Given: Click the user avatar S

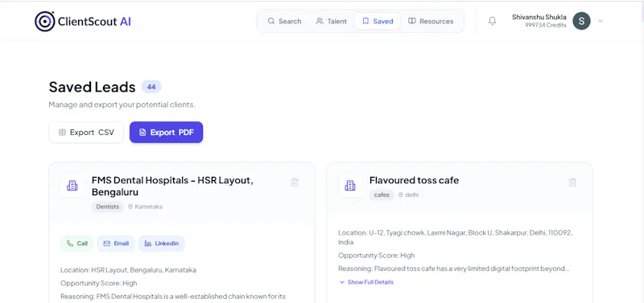Looking at the screenshot, I should [x=581, y=21].
